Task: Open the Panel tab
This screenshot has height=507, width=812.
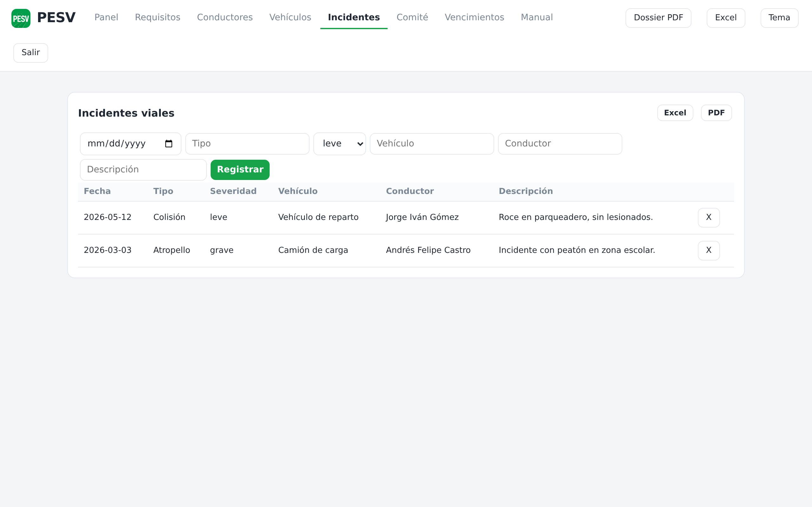Action: click(x=106, y=17)
